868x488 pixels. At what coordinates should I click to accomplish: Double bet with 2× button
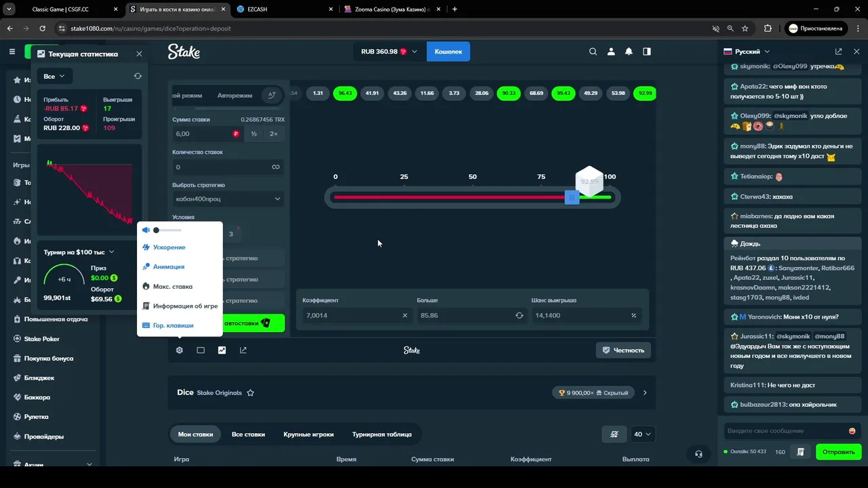coord(274,134)
